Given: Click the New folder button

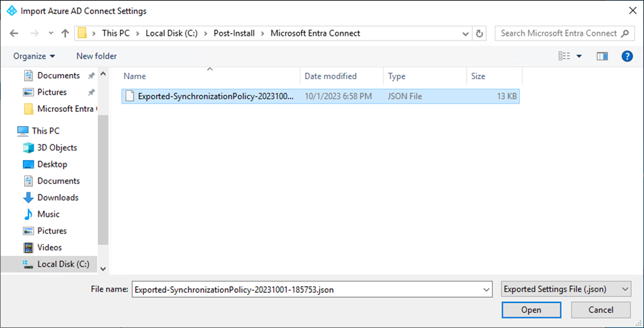Looking at the screenshot, I should pyautogui.click(x=96, y=56).
